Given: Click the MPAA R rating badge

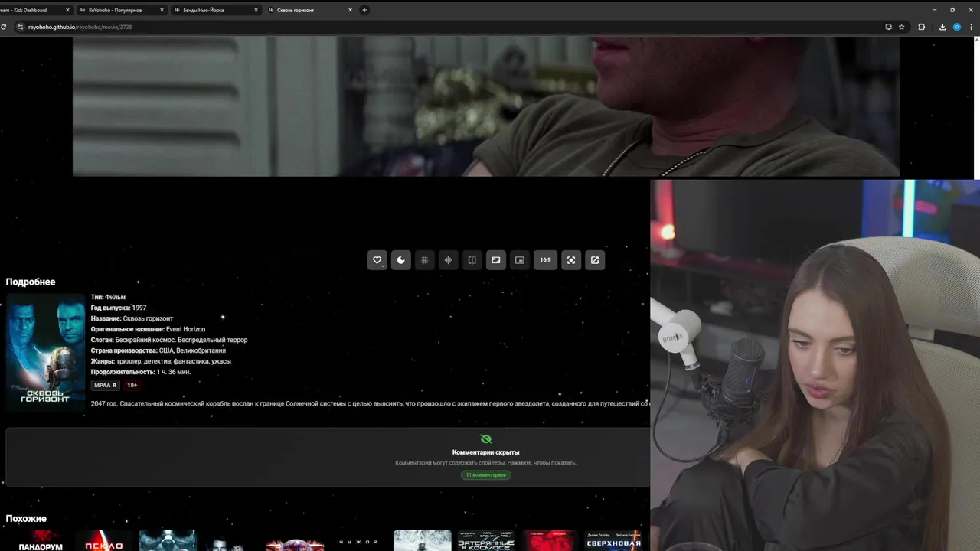Looking at the screenshot, I should (105, 386).
